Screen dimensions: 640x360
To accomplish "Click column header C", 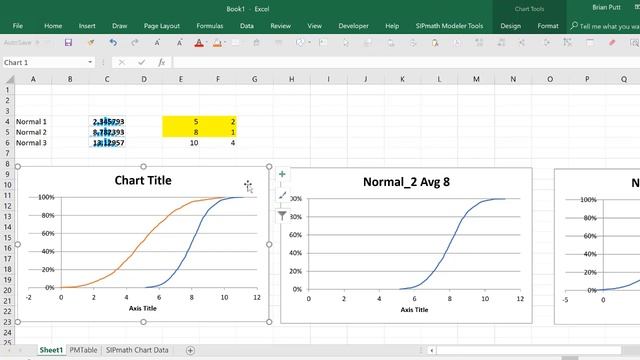I will (107, 79).
